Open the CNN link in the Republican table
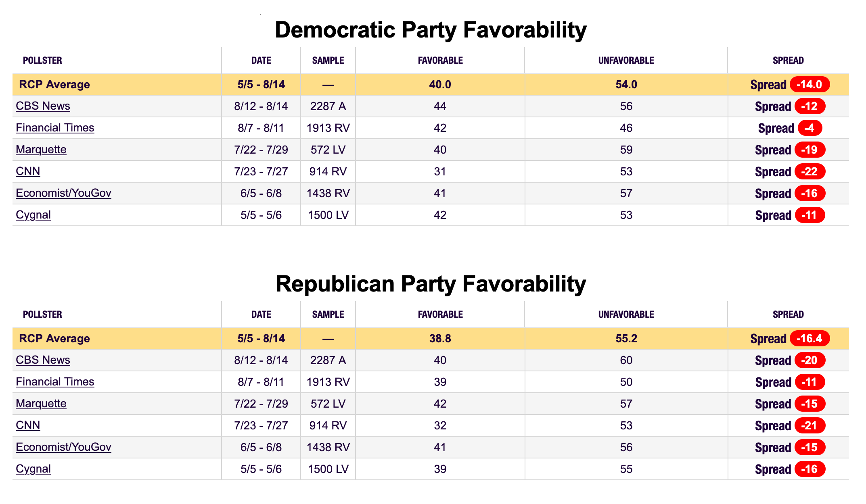The height and width of the screenshot is (504, 866). click(28, 425)
